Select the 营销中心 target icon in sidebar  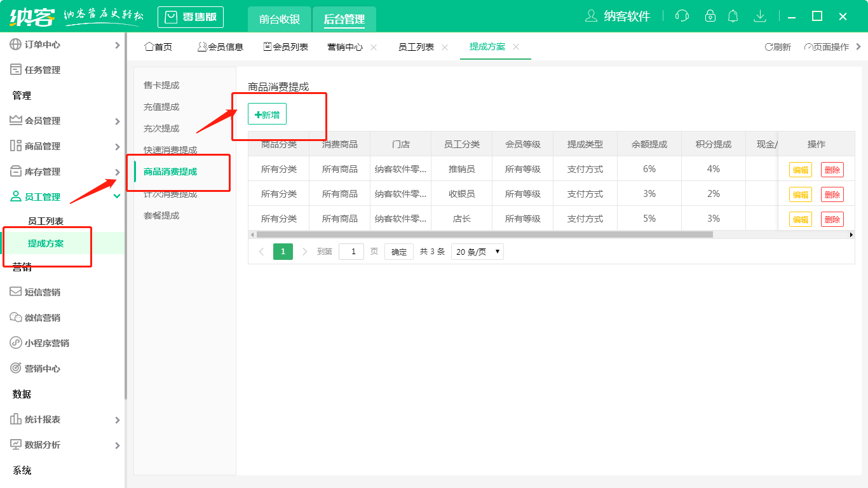point(14,368)
